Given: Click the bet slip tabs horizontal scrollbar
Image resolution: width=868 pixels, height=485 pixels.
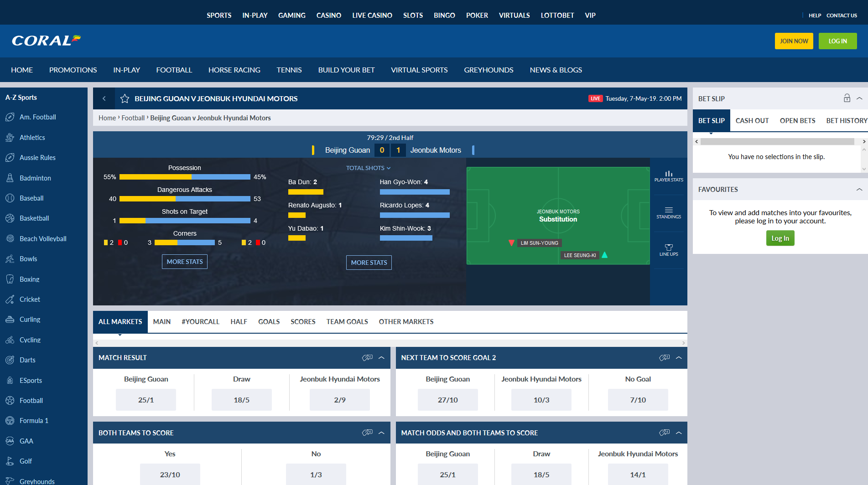Looking at the screenshot, I should pos(777,142).
